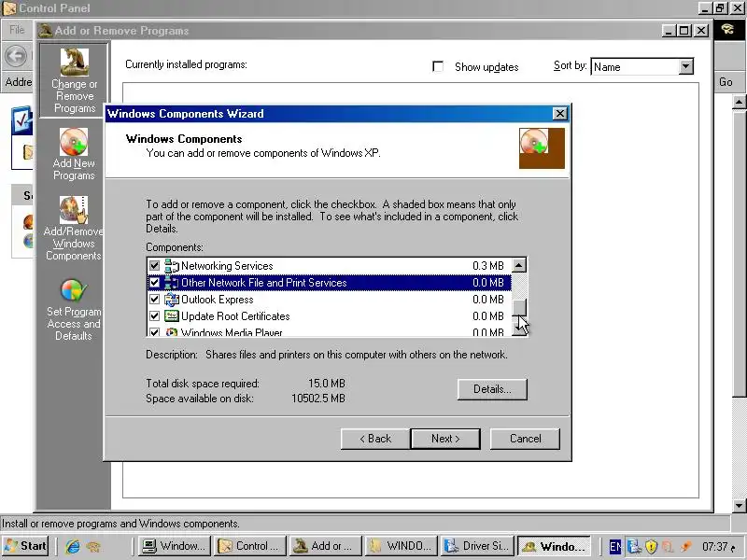
Task: Enable the Show updates checkbox
Action: point(438,66)
